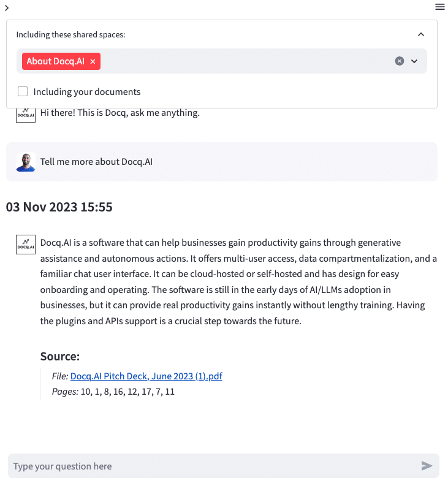Collapse the shared spaces section chevron
This screenshot has width=448, height=494.
(x=421, y=34)
